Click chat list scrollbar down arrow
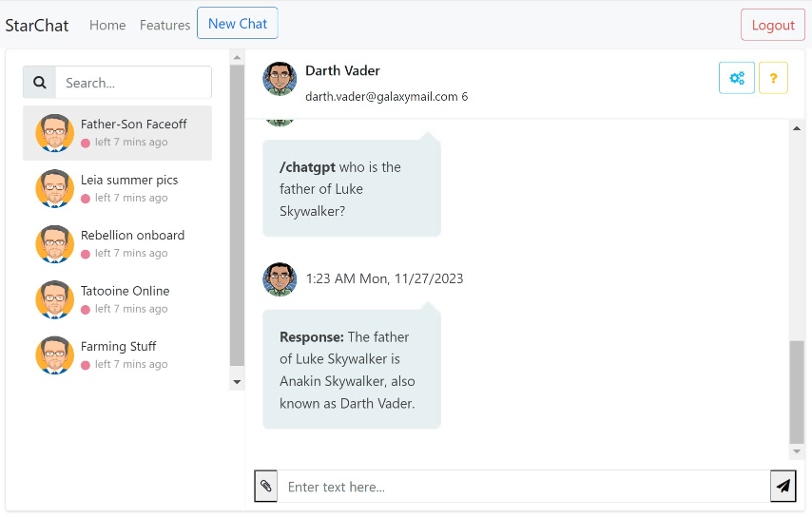This screenshot has width=812, height=517. pos(237,382)
